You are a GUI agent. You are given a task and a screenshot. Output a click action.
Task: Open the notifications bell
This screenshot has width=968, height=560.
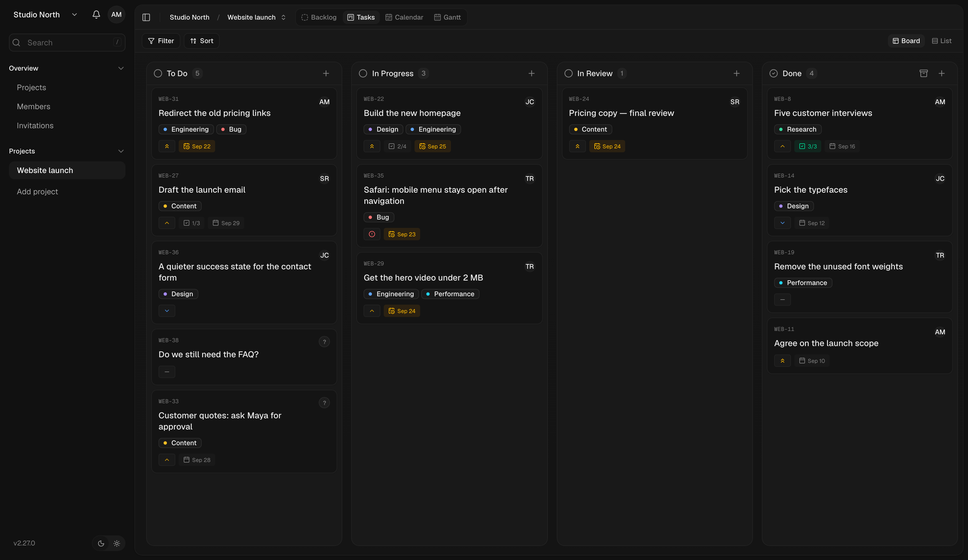tap(96, 15)
